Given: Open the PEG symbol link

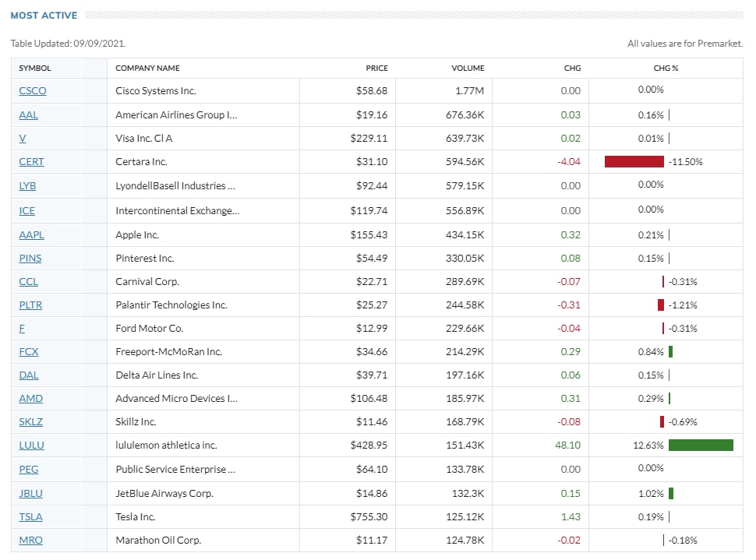Looking at the screenshot, I should click(28, 469).
